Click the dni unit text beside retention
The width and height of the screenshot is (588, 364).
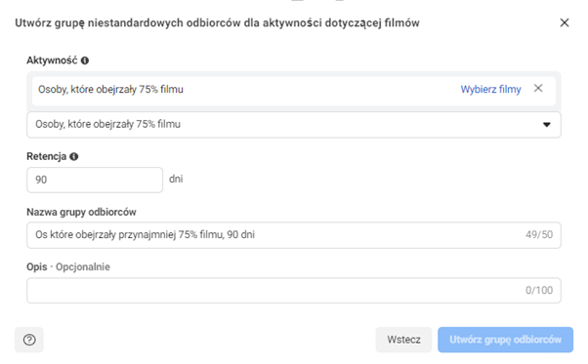click(176, 179)
